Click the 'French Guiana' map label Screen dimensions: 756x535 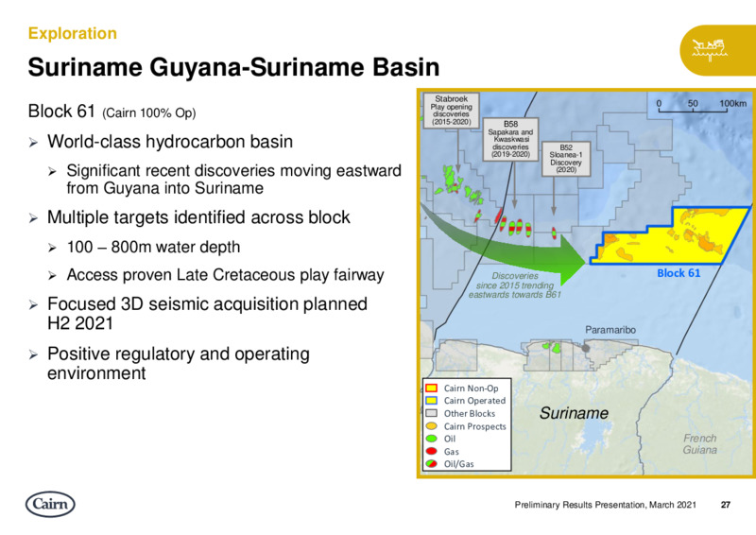(700, 444)
